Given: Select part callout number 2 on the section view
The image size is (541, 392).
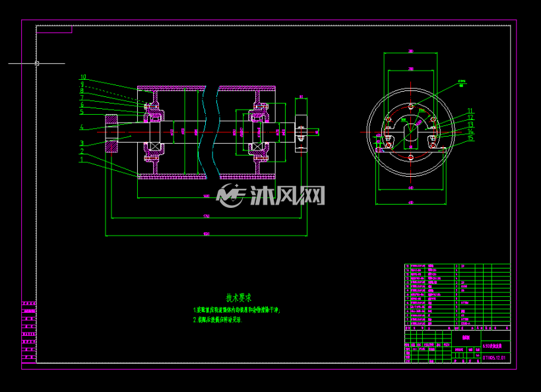Looking at the screenshot, I should point(82,151).
